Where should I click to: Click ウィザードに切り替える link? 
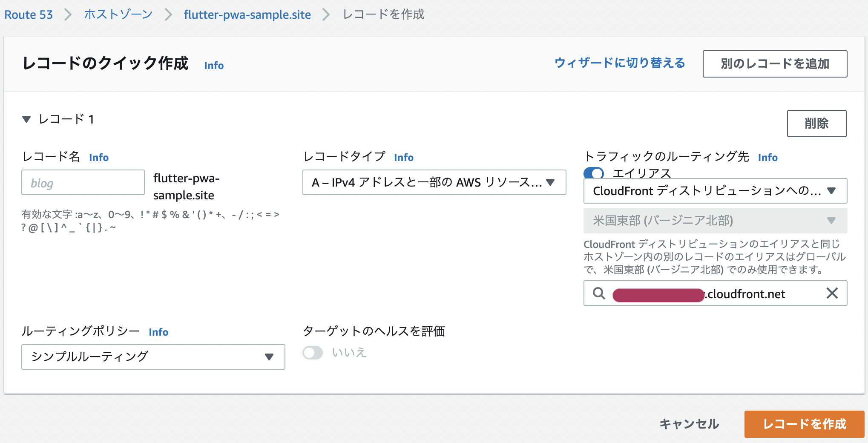tap(620, 63)
